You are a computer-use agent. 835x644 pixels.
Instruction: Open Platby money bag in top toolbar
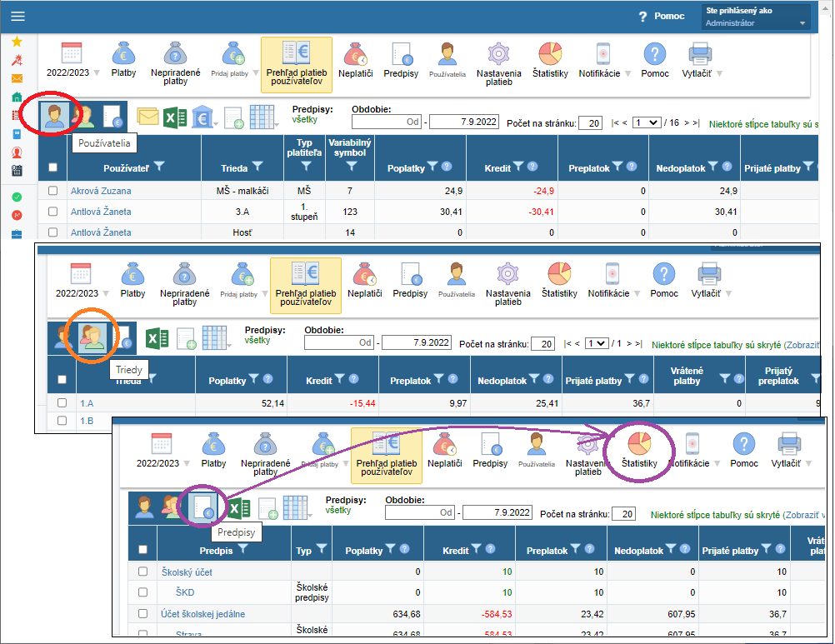[123, 60]
